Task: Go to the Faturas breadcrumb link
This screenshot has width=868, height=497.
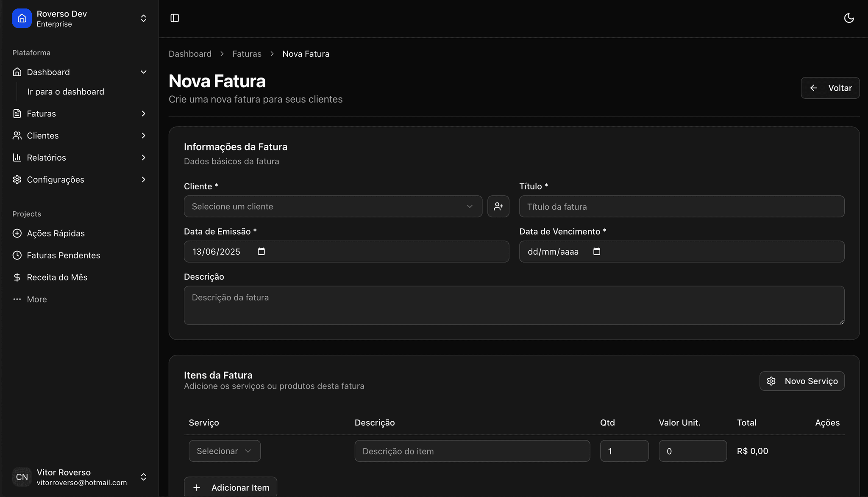Action: (x=247, y=54)
